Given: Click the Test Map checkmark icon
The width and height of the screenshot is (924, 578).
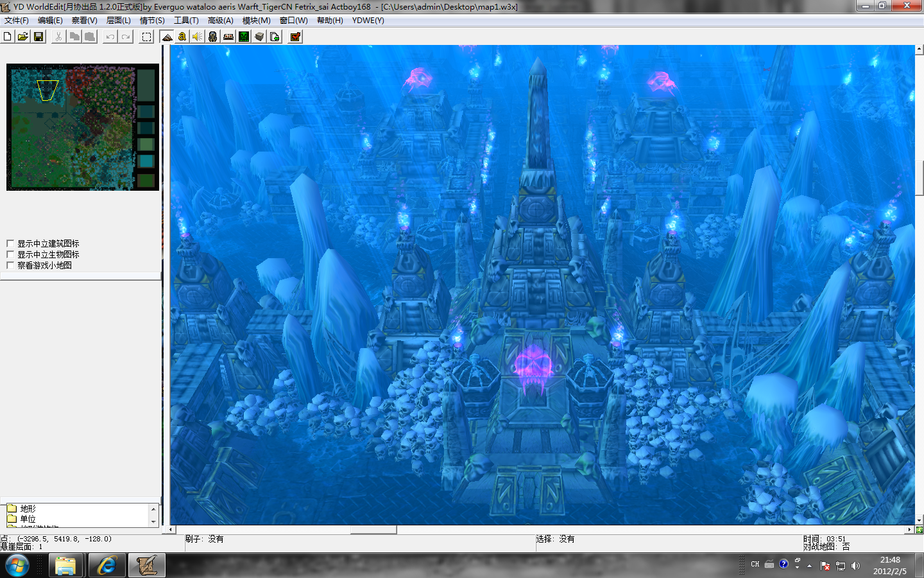Looking at the screenshot, I should (295, 37).
